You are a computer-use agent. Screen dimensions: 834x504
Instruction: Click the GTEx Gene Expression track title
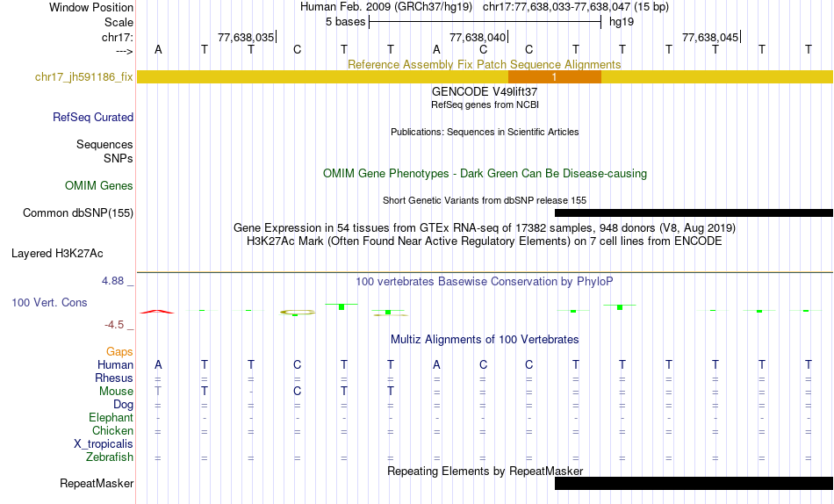tap(484, 227)
